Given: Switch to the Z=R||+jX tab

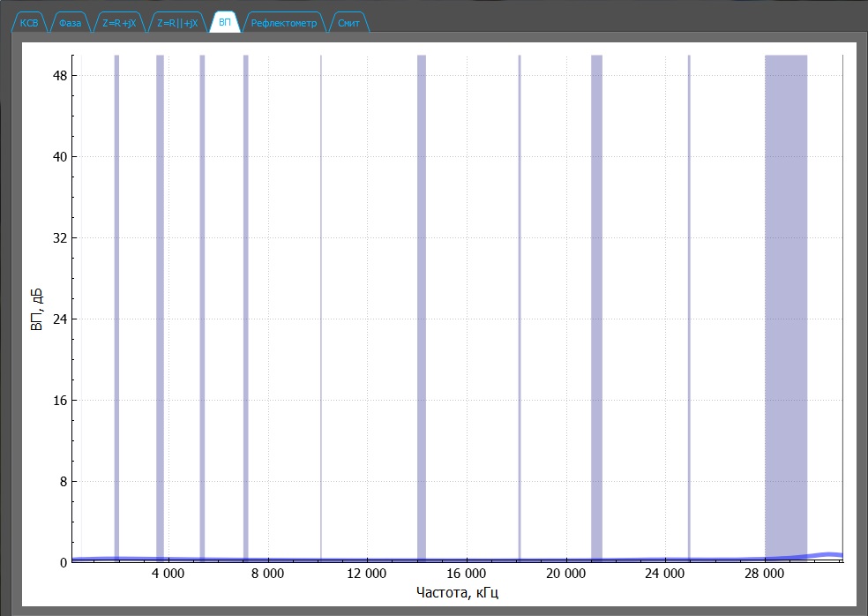Looking at the screenshot, I should click(x=176, y=24).
